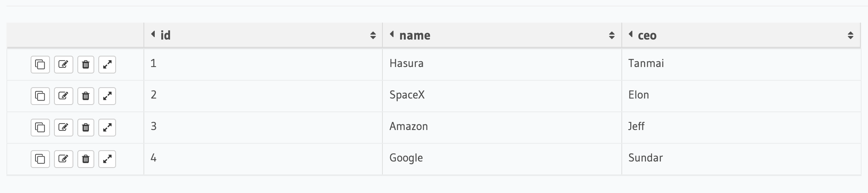Delete the SpaceX row
Screen dimensions: 868x193
pyautogui.click(x=85, y=96)
